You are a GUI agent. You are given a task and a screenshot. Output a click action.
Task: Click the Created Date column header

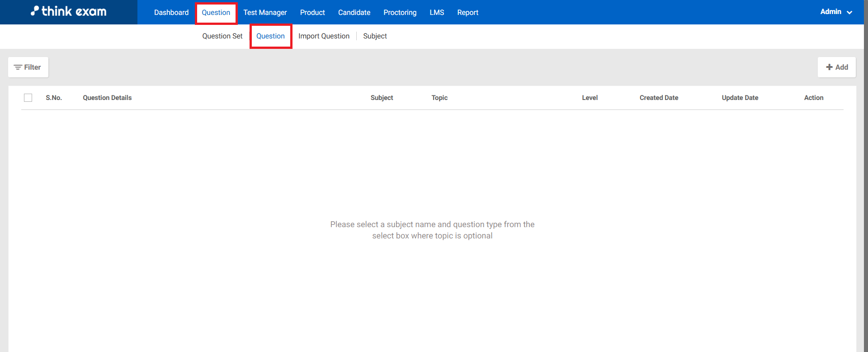pos(659,98)
